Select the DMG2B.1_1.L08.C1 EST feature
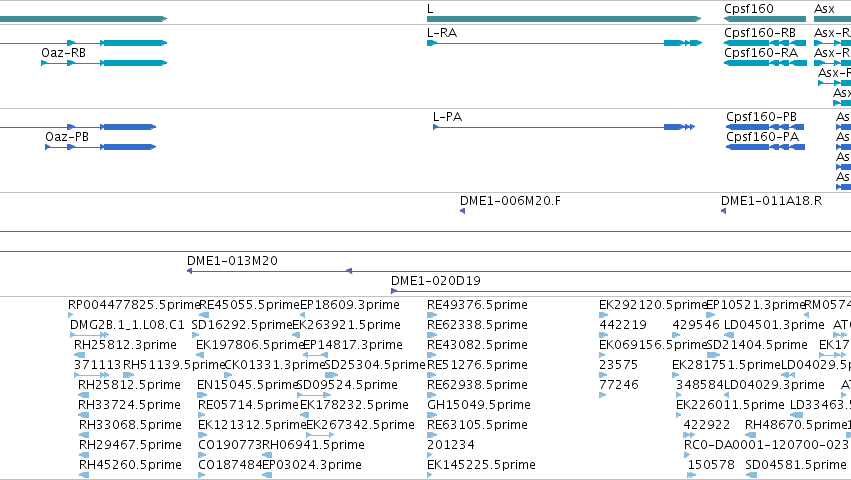This screenshot has width=851, height=480. [90, 335]
